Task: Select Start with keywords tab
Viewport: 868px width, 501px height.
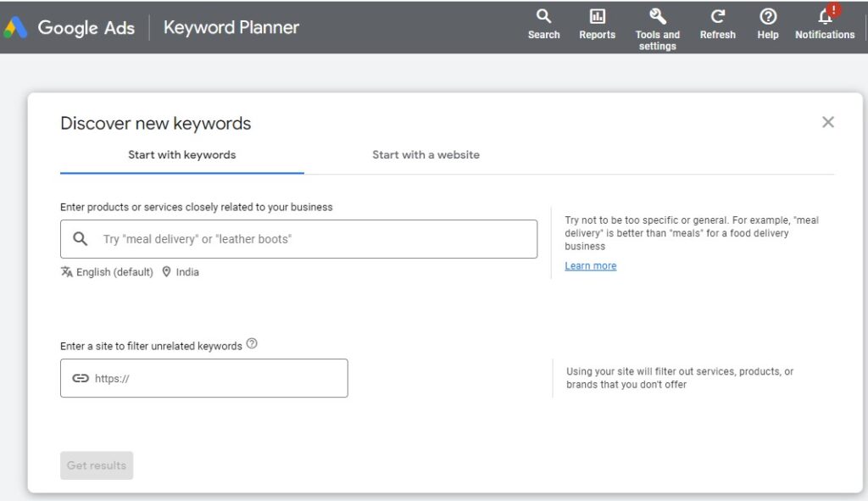Action: [x=182, y=155]
